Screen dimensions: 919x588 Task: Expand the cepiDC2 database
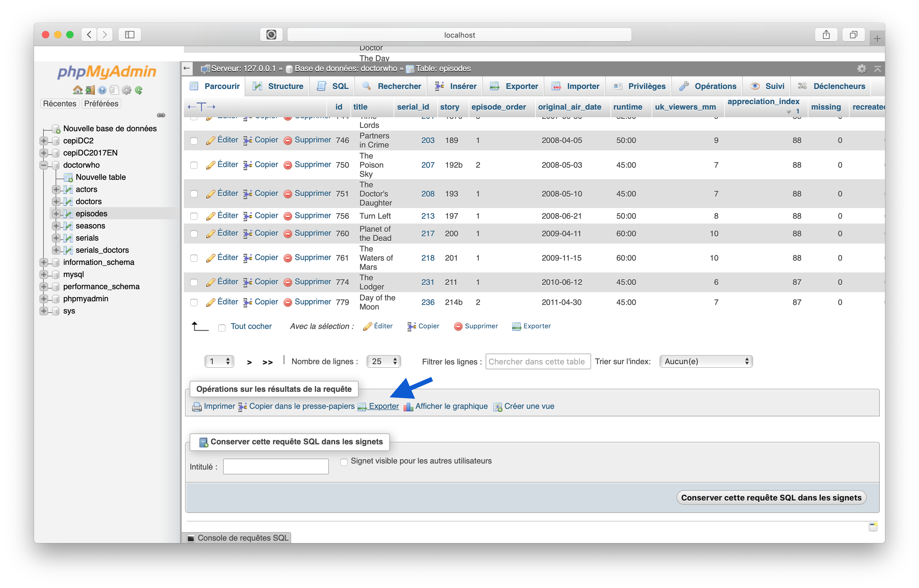[x=44, y=141]
